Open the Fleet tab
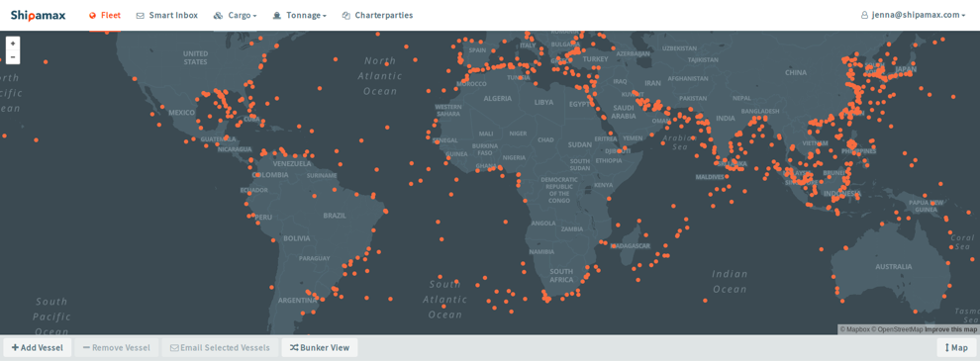The image size is (980, 361). tap(105, 15)
